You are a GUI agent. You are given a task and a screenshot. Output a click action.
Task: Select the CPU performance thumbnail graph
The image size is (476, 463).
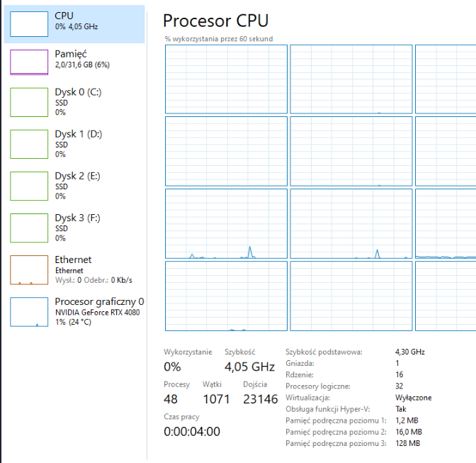pos(29,23)
